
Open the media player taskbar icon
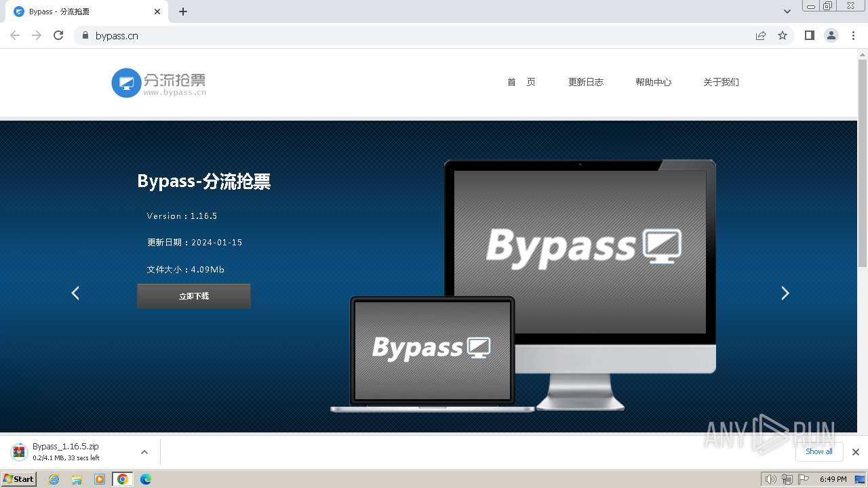pyautogui.click(x=100, y=479)
